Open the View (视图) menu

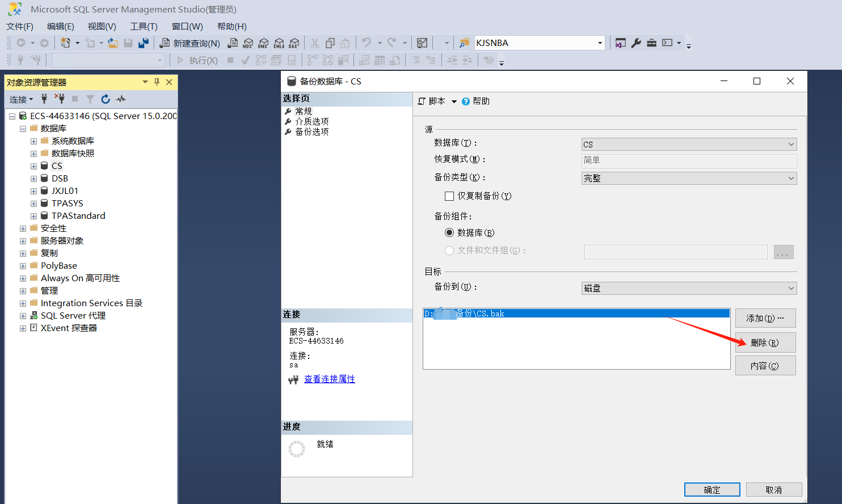pyautogui.click(x=102, y=27)
